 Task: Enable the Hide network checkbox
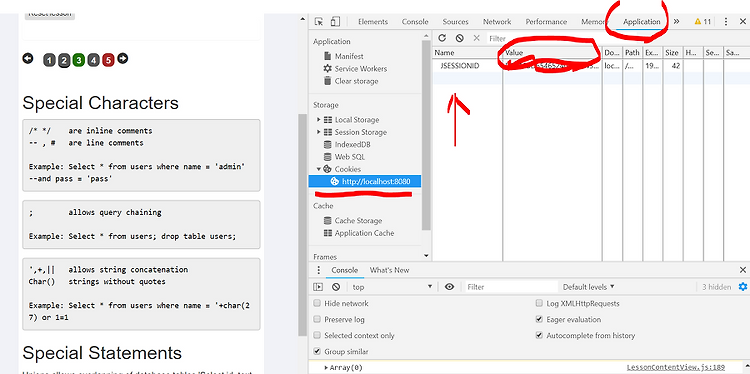pos(317,303)
